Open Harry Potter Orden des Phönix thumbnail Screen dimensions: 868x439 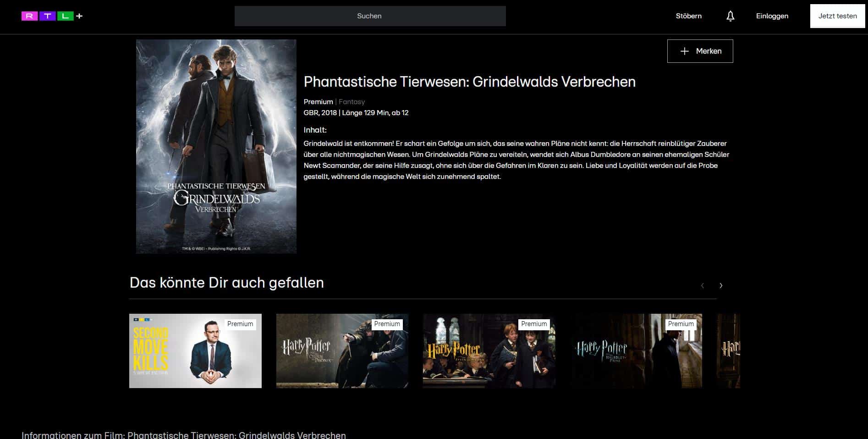coord(342,351)
